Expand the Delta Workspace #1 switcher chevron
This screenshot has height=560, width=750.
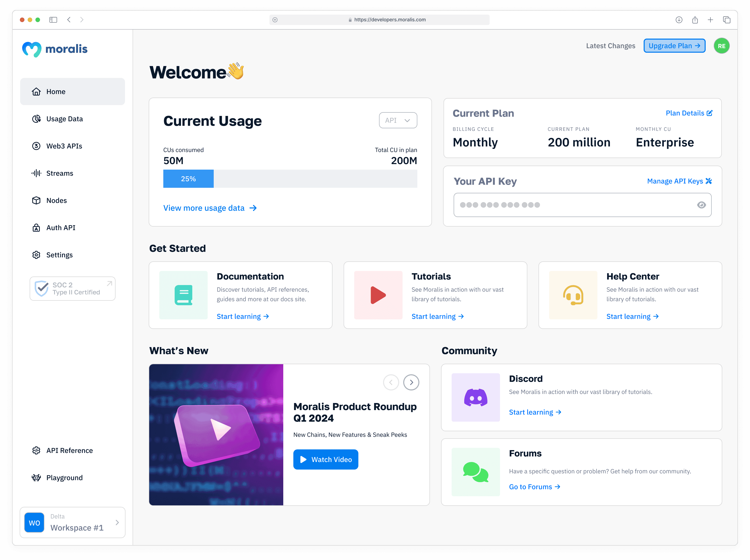click(x=117, y=522)
